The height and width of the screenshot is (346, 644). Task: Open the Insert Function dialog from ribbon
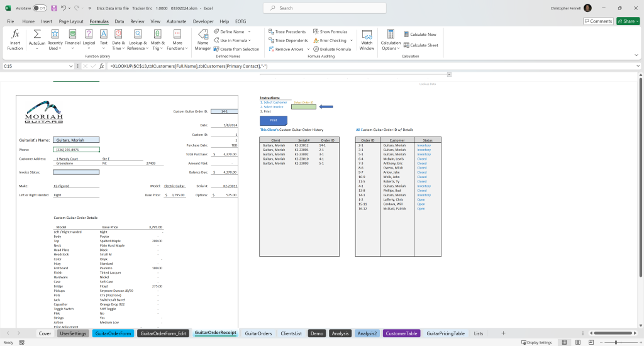click(x=15, y=40)
